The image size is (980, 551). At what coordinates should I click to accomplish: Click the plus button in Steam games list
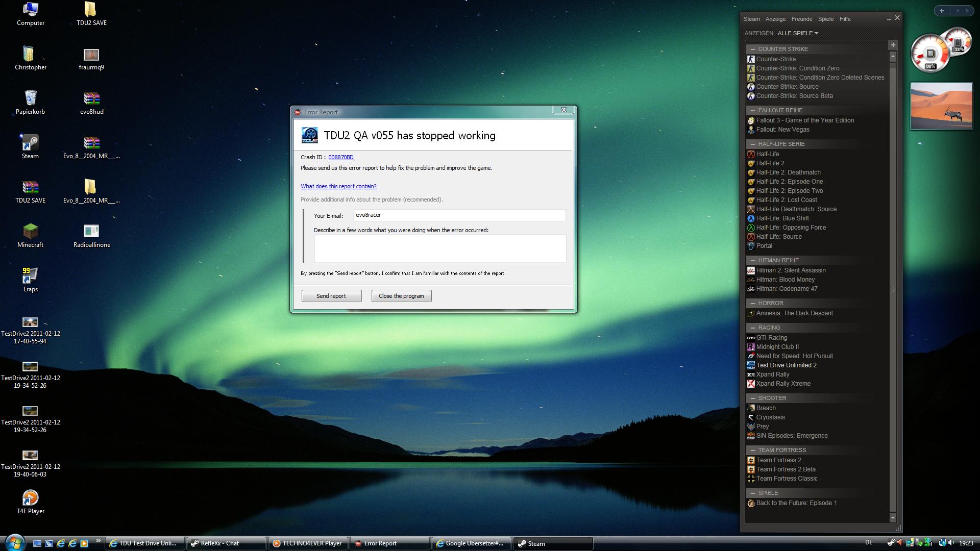pos(893,45)
